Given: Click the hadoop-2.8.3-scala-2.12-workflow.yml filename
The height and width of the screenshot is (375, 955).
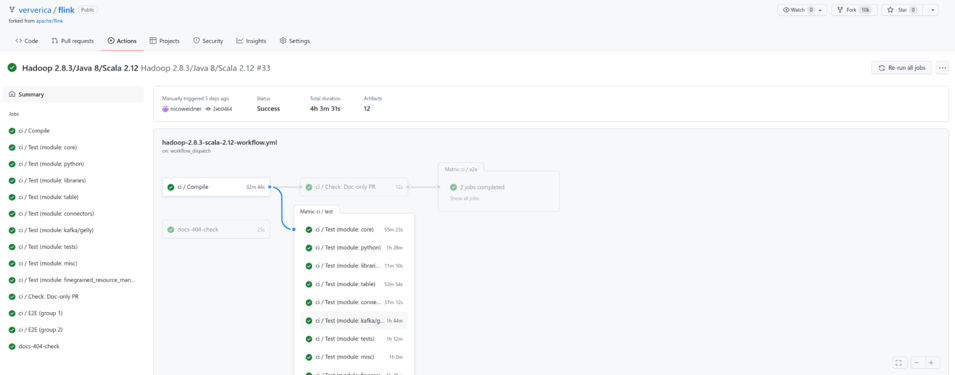Looking at the screenshot, I should coord(220,142).
